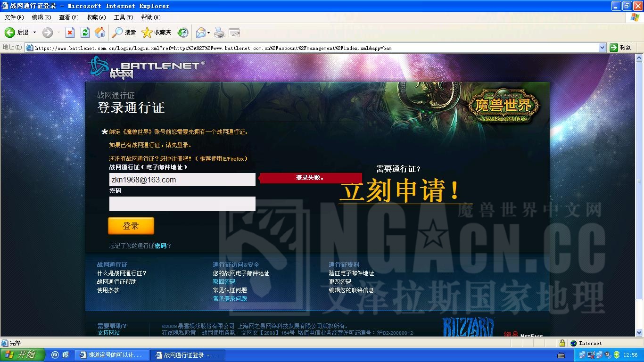Open the 常见认证问题 link

230,290
